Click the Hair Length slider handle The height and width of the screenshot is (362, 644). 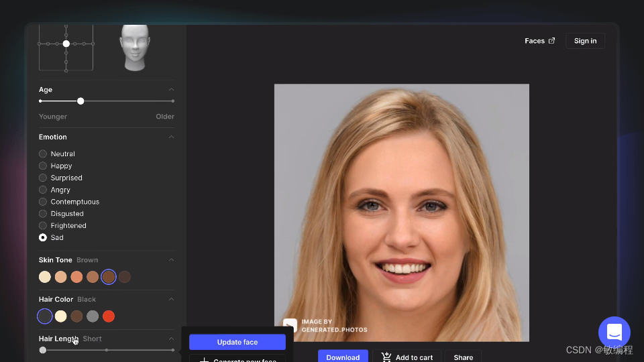pyautogui.click(x=43, y=350)
